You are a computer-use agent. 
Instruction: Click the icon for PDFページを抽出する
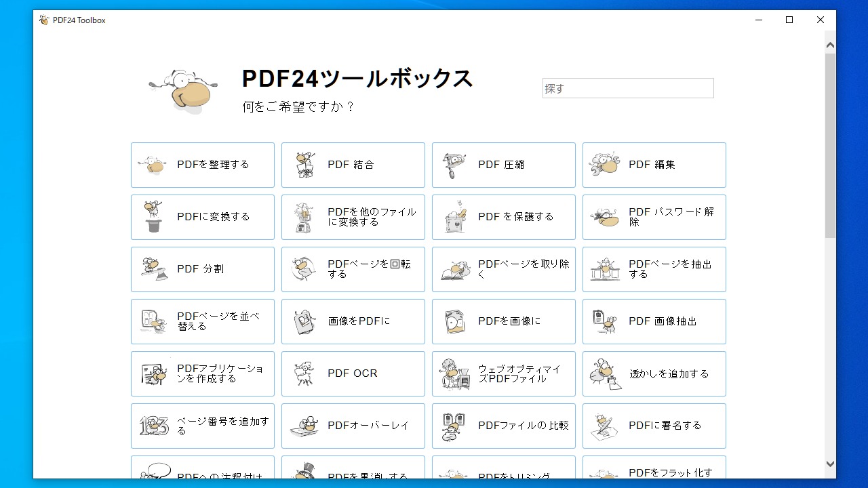coord(605,269)
